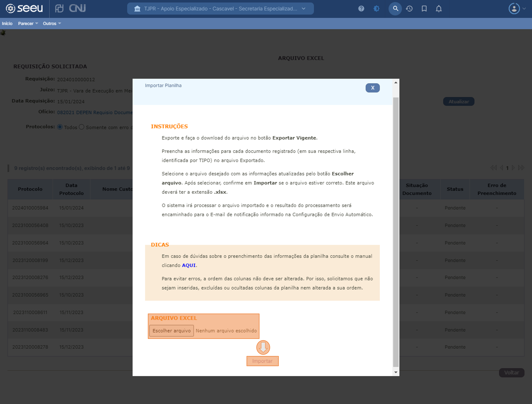Viewport: 532px width, 404px height.
Task: Click the dialog scrollbar down arrow
Action: click(x=396, y=372)
